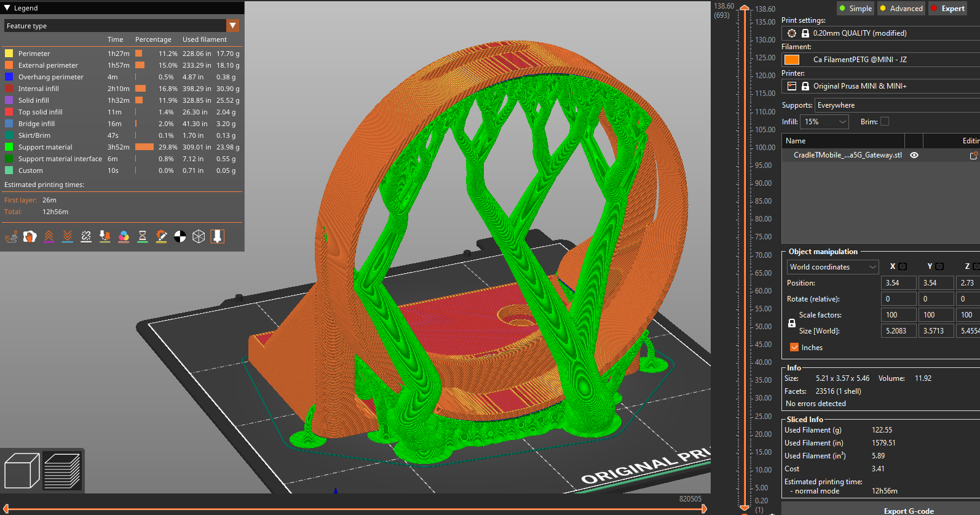Viewport: 980px width, 515px height.
Task: Switch to 3D editor cube view
Action: click(22, 471)
